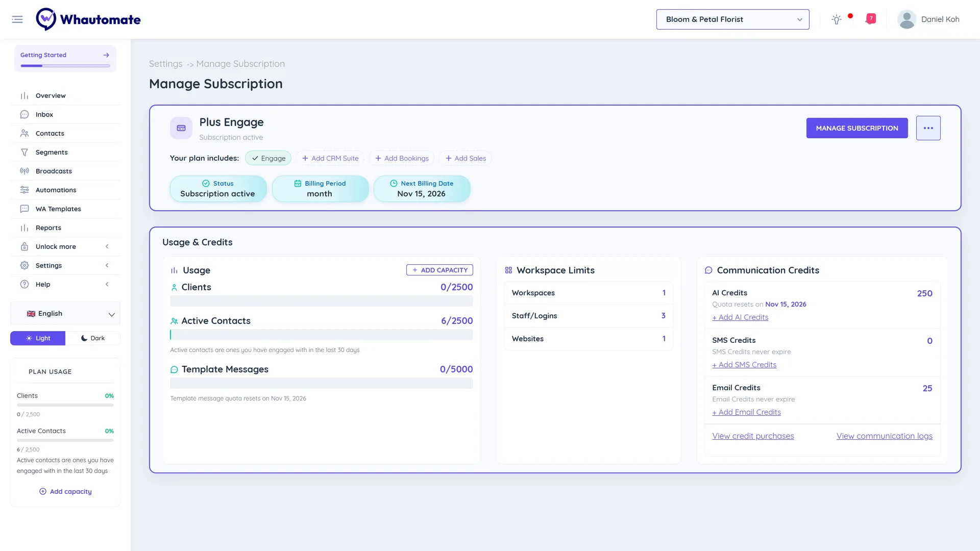Click the Add AI Credits link
This screenshot has height=551, width=980.
coord(740,317)
